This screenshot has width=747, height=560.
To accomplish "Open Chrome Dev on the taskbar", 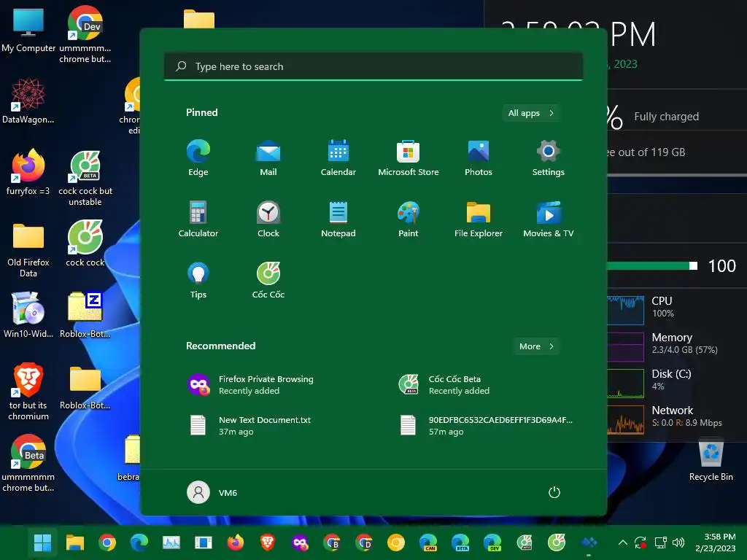I will (364, 542).
